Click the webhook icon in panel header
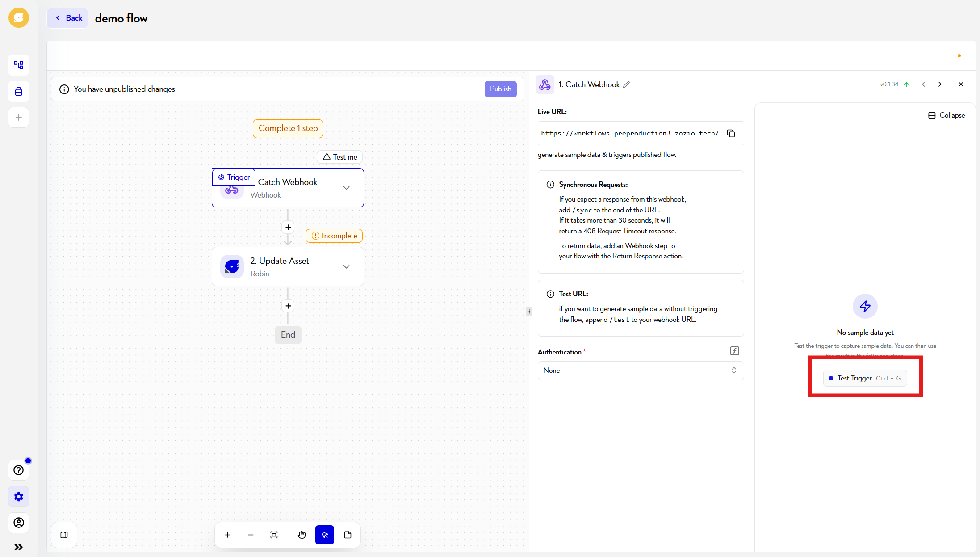Image resolution: width=980 pixels, height=557 pixels. pos(545,84)
